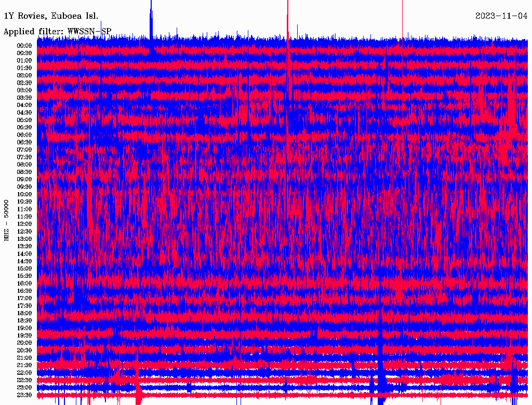
Task: Click the 07:30 time row label
Action: [24, 157]
